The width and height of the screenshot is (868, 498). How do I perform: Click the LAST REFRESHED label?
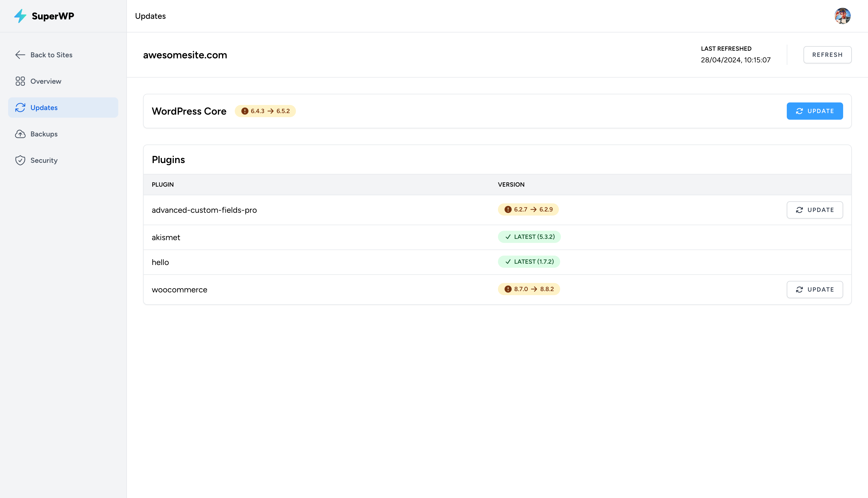pos(726,49)
